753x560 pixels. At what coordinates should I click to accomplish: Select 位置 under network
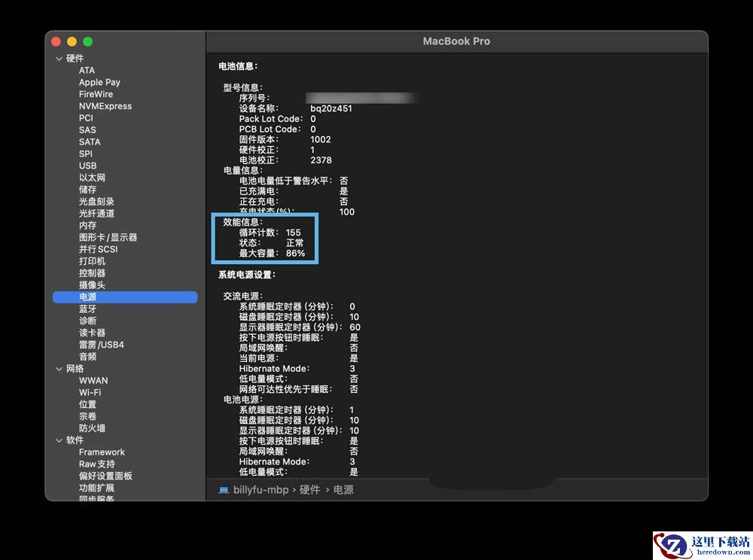pyautogui.click(x=87, y=404)
